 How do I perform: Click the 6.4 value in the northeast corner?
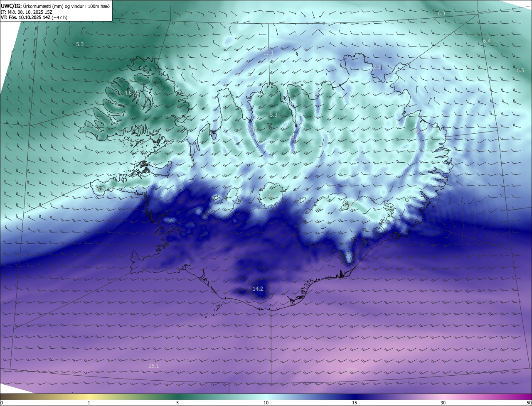487,41
